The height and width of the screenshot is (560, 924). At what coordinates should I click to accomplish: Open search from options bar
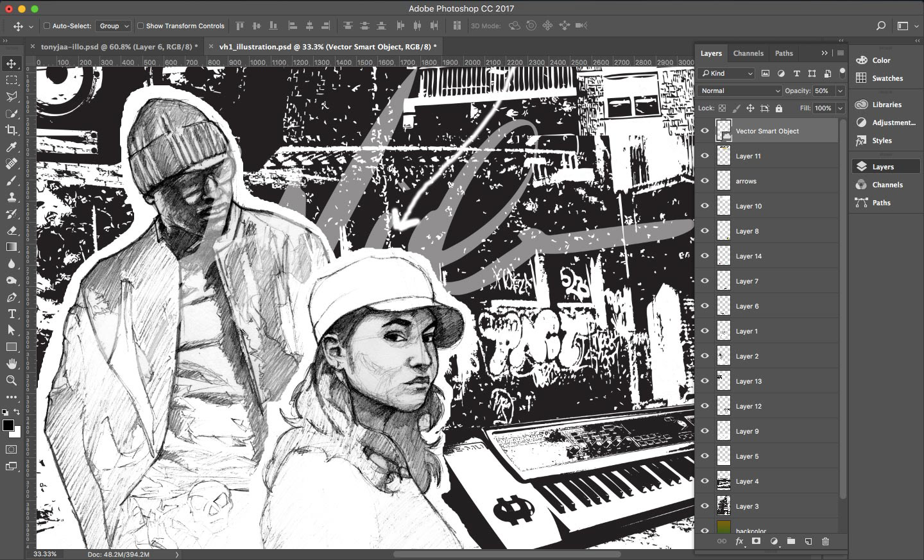click(881, 26)
